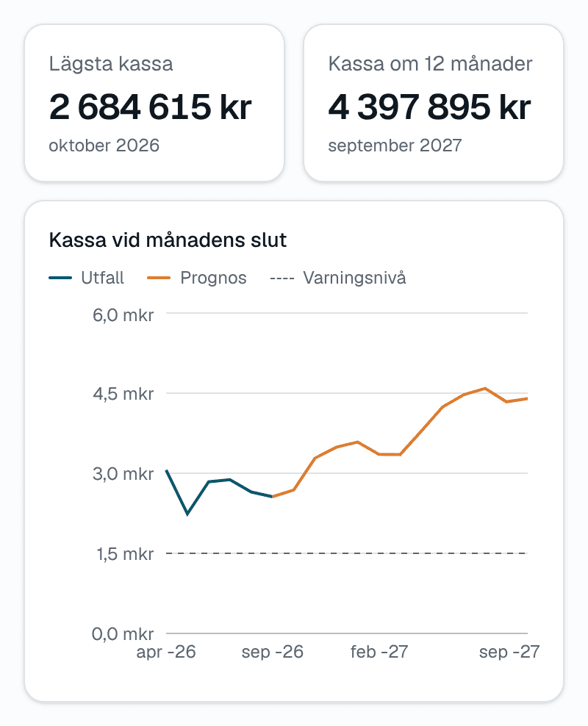Click the 1,5 mkr axis label
The height and width of the screenshot is (726, 588).
124,554
